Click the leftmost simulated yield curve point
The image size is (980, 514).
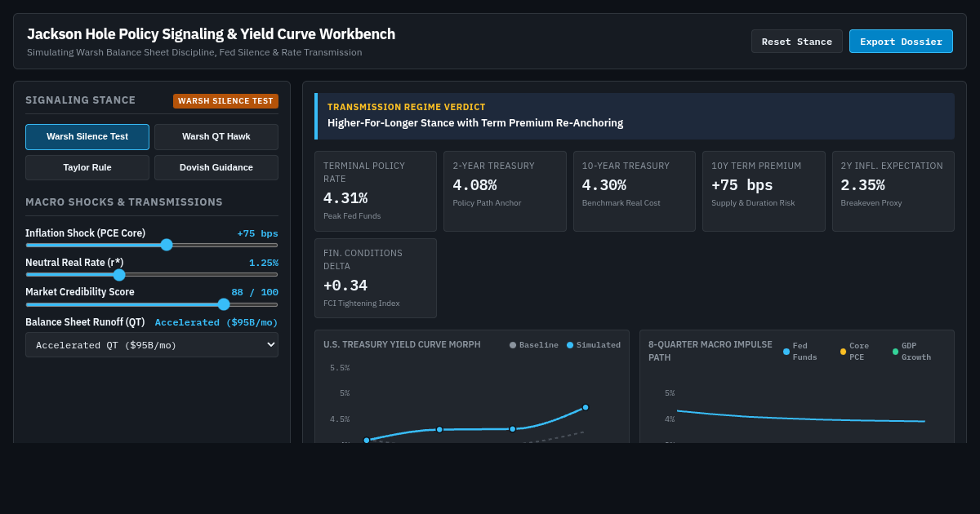pyautogui.click(x=367, y=440)
